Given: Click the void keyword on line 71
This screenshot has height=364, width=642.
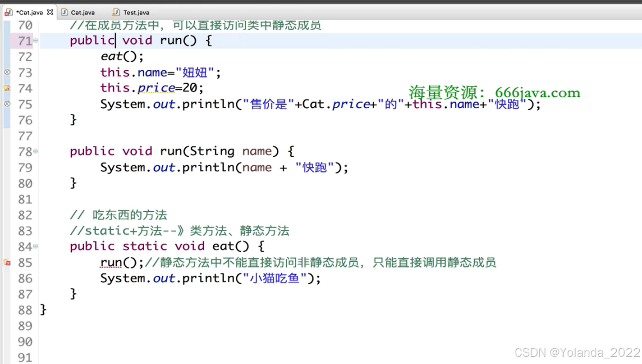Looking at the screenshot, I should [x=137, y=41].
